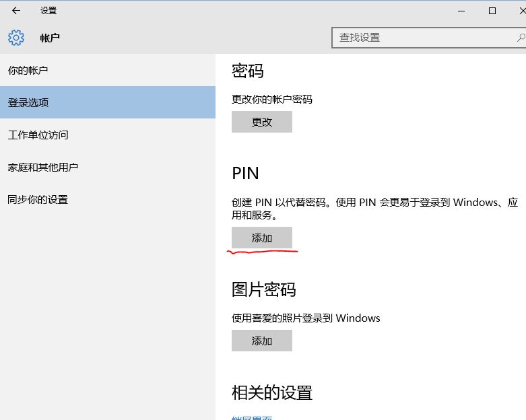The height and width of the screenshot is (420, 526).
Task: Open the partially visible 锁屏界面 link
Action: pyautogui.click(x=252, y=417)
